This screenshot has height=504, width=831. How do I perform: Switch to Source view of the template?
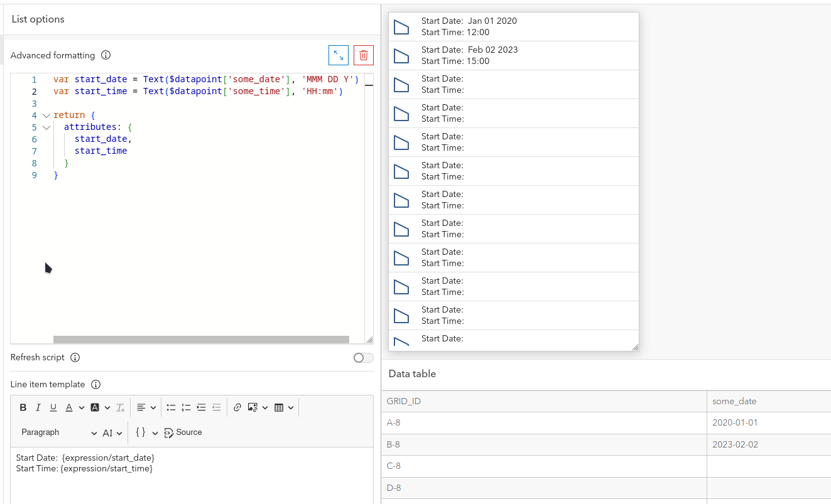click(182, 432)
